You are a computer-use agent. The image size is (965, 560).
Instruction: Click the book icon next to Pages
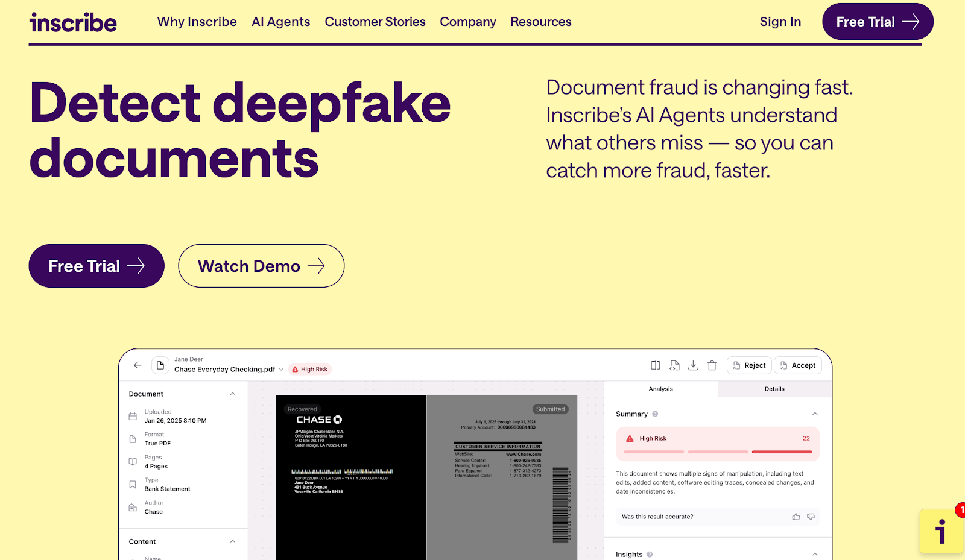(133, 462)
